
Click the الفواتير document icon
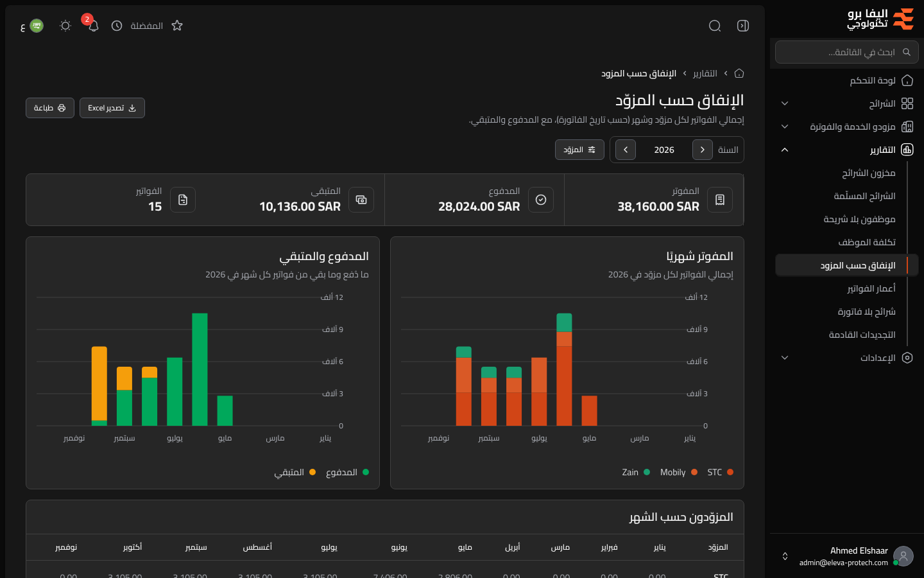tap(183, 200)
